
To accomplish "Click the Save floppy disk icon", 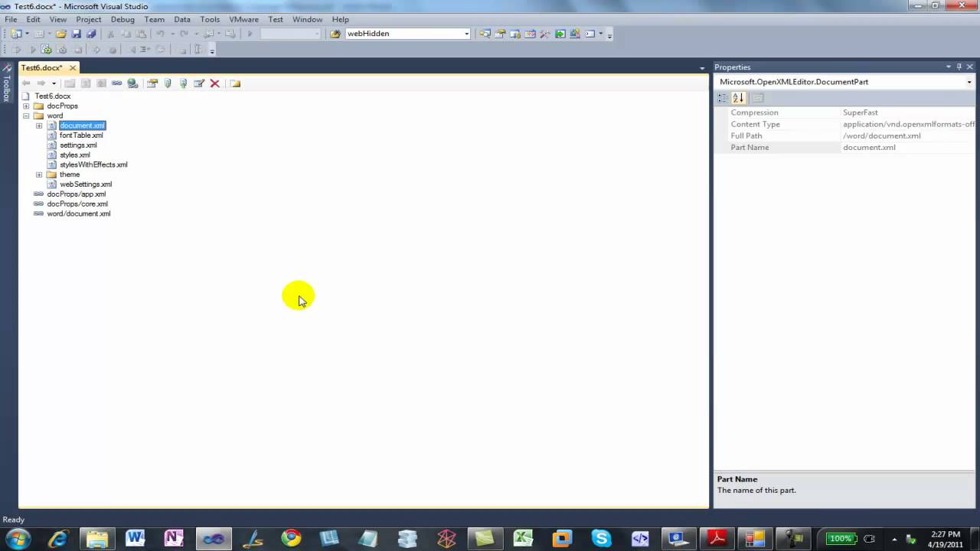I will (76, 34).
